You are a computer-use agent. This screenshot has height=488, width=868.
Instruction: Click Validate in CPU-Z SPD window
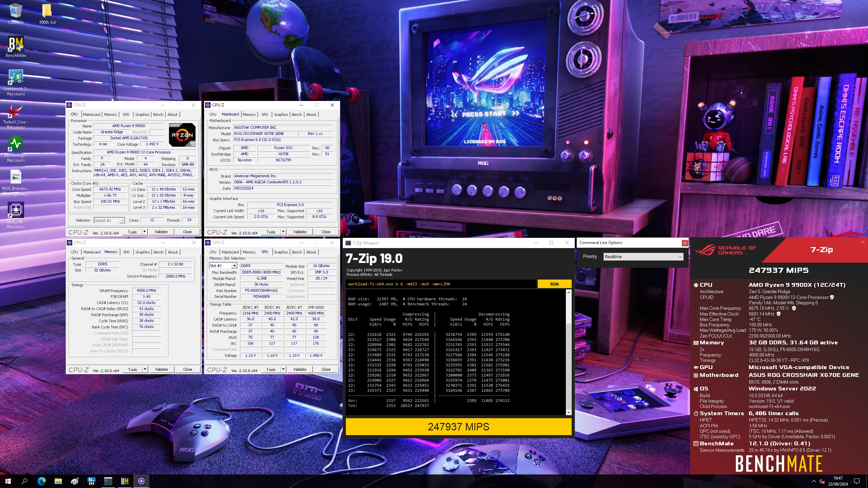point(300,369)
